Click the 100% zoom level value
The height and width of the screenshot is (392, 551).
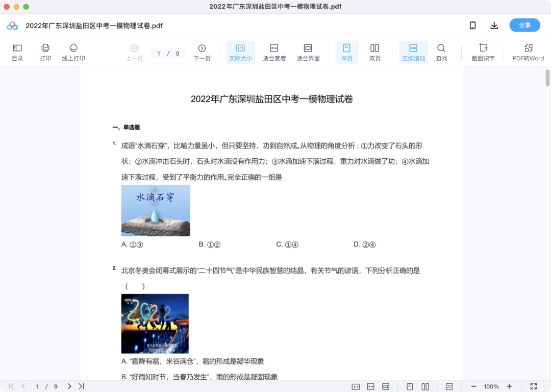(491, 387)
